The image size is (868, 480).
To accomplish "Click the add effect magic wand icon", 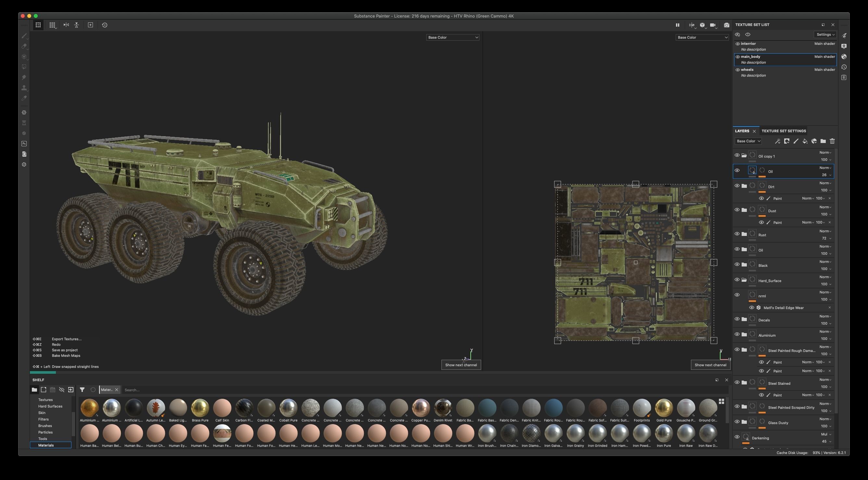I will click(777, 141).
